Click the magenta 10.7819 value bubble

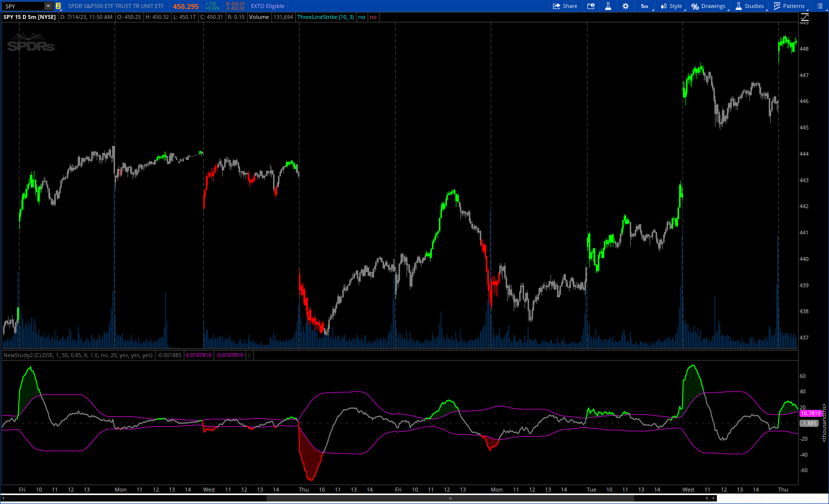(811, 413)
